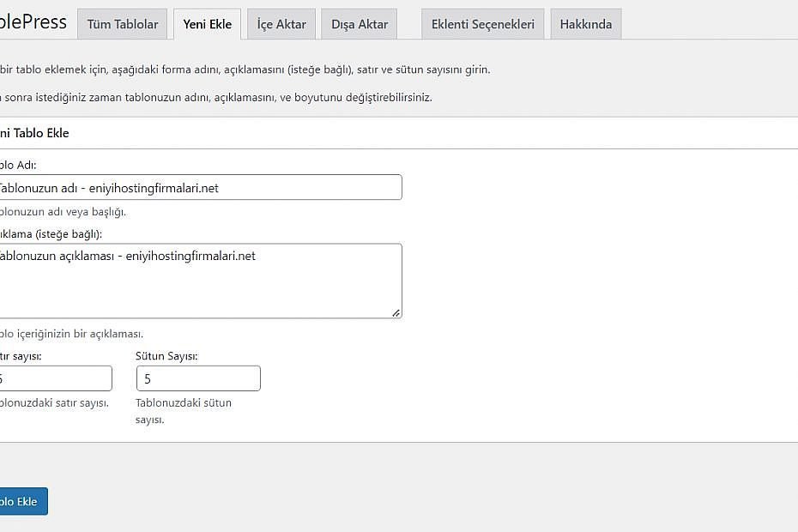This screenshot has height=532, width=798.
Task: Click the Satır sayısı label
Action: (x=21, y=355)
